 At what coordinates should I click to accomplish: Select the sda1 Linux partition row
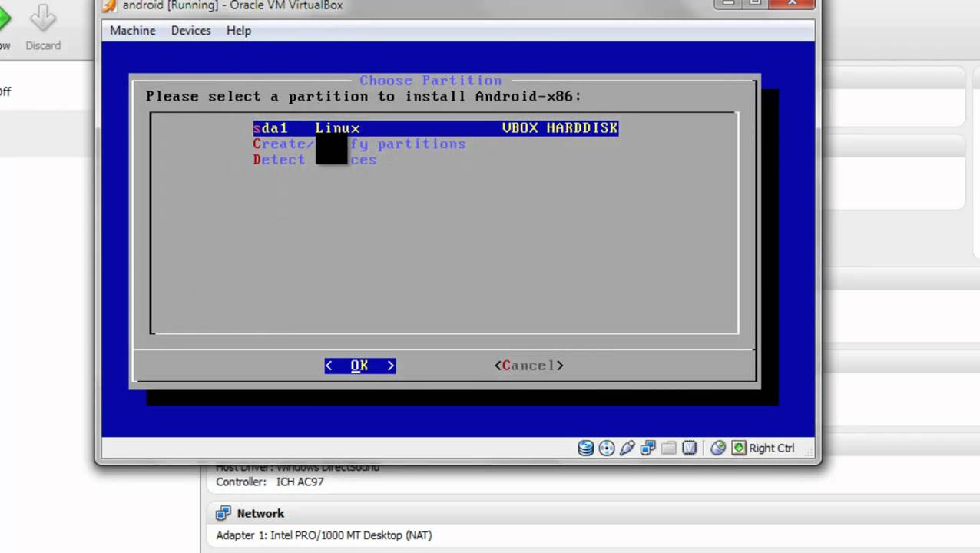(435, 128)
